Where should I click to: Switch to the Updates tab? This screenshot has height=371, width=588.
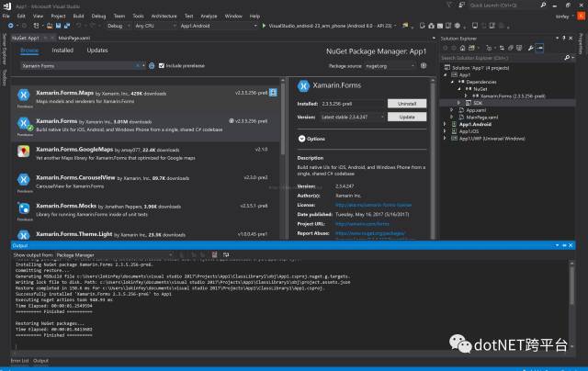(x=97, y=51)
